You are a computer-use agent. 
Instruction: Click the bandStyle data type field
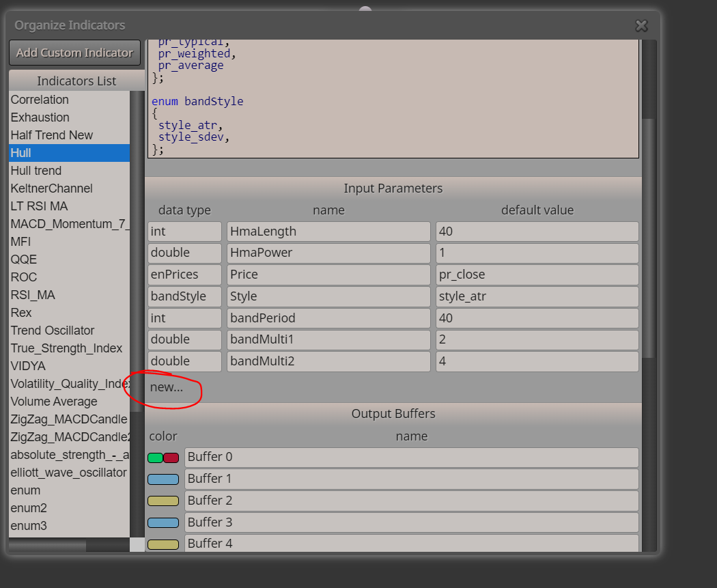point(185,296)
